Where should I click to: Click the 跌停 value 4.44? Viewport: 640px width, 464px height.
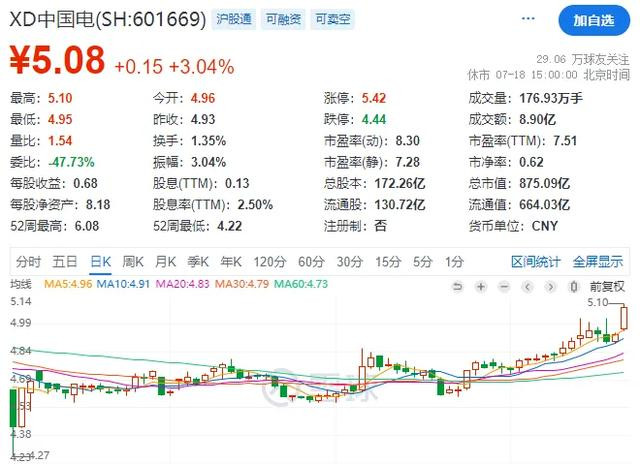click(x=374, y=119)
